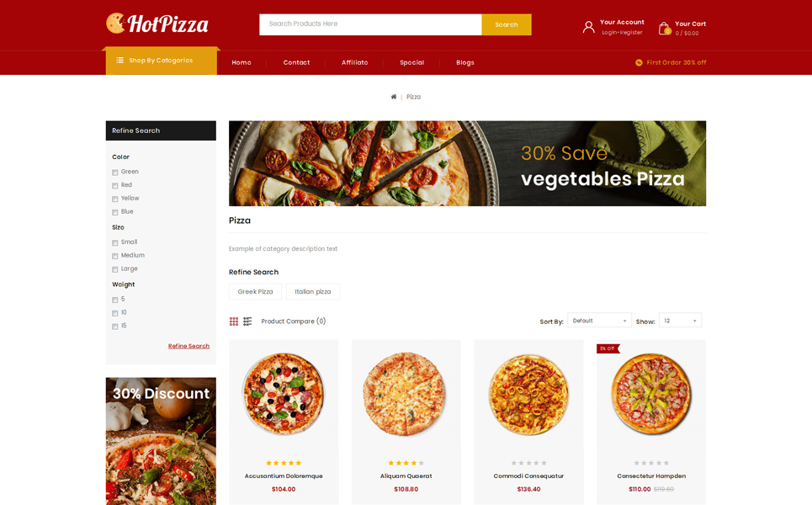Click the star rating of Aliquam Quaerat
The height and width of the screenshot is (505, 812).
pos(406,463)
